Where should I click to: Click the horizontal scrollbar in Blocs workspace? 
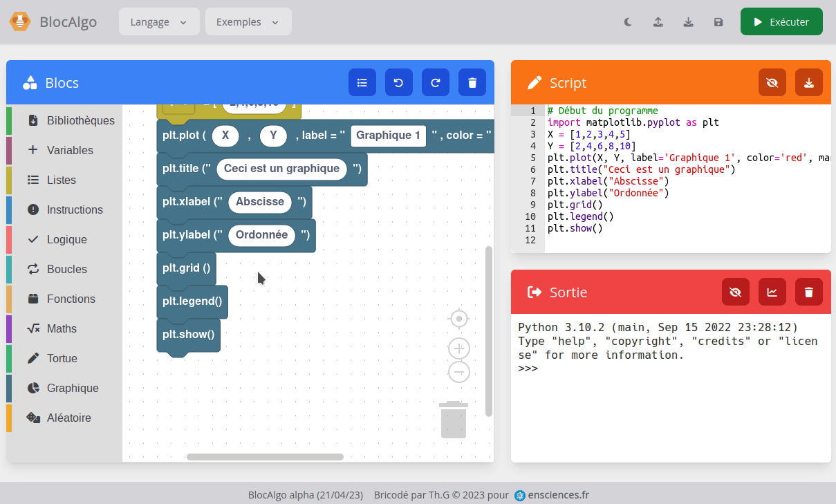click(265, 457)
